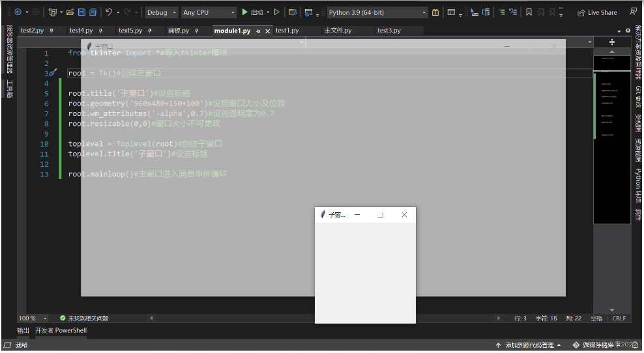This screenshot has width=644, height=353.
Task: Toggle pin on the test2.py tab
Action: 51,31
